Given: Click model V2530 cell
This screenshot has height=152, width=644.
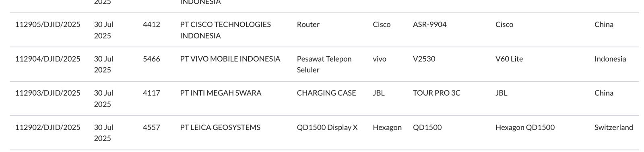Looking at the screenshot, I should coord(424,59).
